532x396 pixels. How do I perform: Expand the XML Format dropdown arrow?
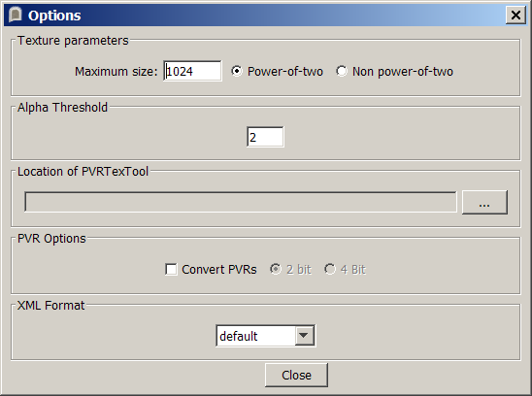point(304,336)
